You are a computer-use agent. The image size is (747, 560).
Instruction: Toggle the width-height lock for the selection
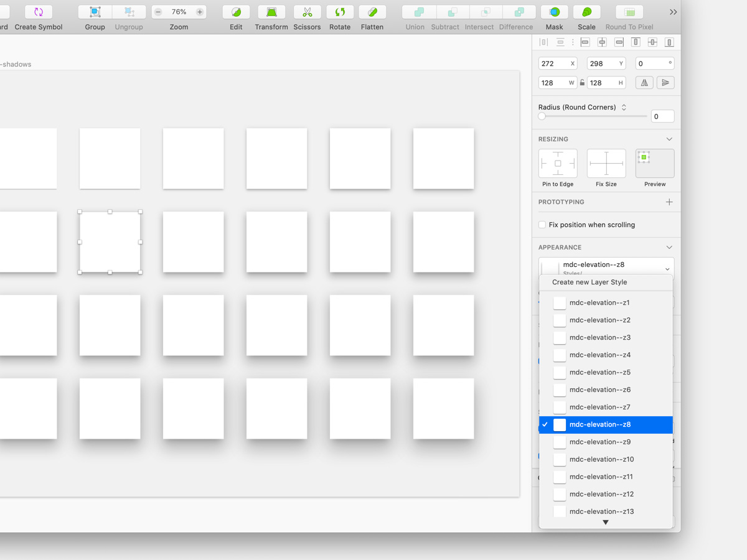click(582, 82)
